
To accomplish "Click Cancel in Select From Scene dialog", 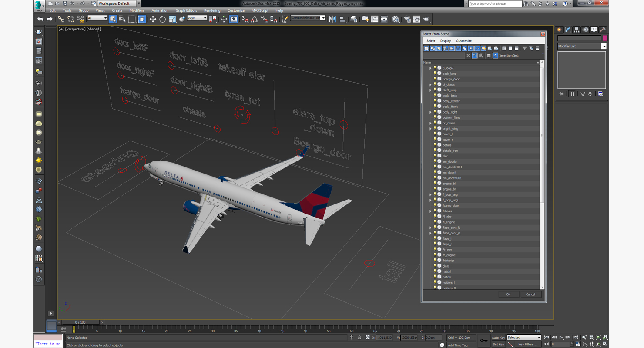I will [530, 294].
